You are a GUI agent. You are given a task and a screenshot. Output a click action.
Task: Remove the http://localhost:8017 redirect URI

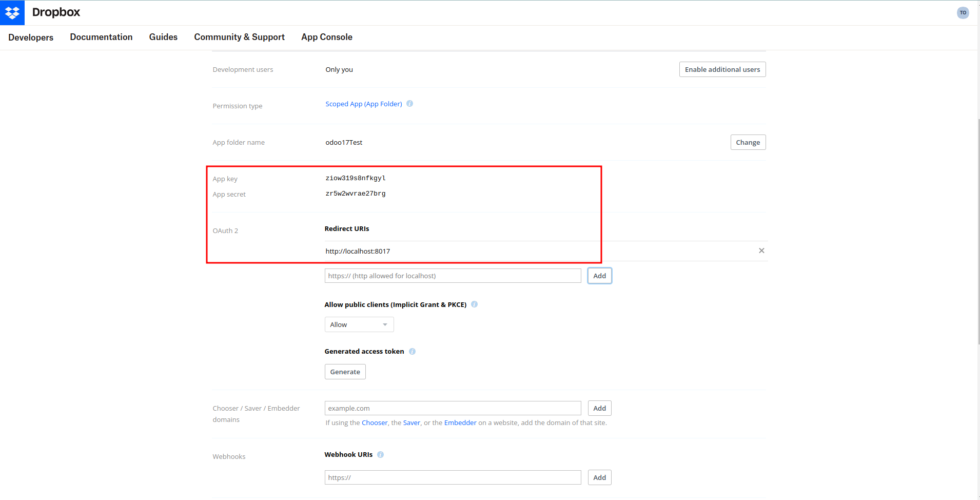tap(761, 251)
